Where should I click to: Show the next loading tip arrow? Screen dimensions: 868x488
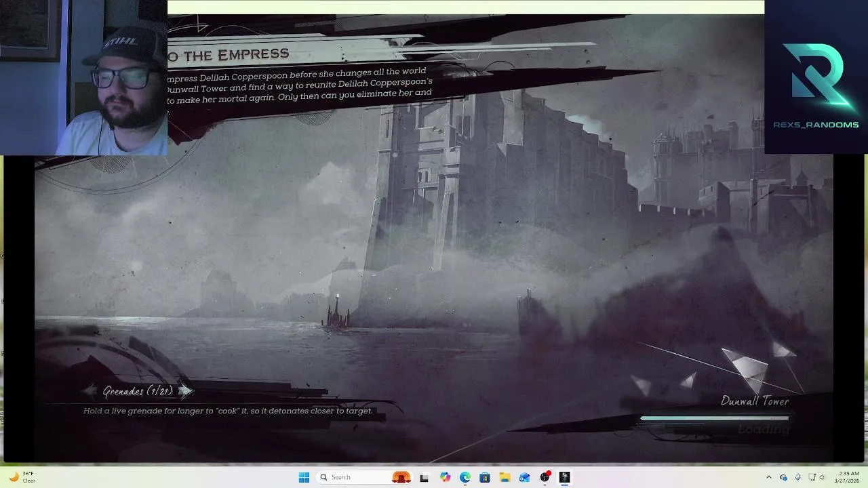(x=185, y=391)
